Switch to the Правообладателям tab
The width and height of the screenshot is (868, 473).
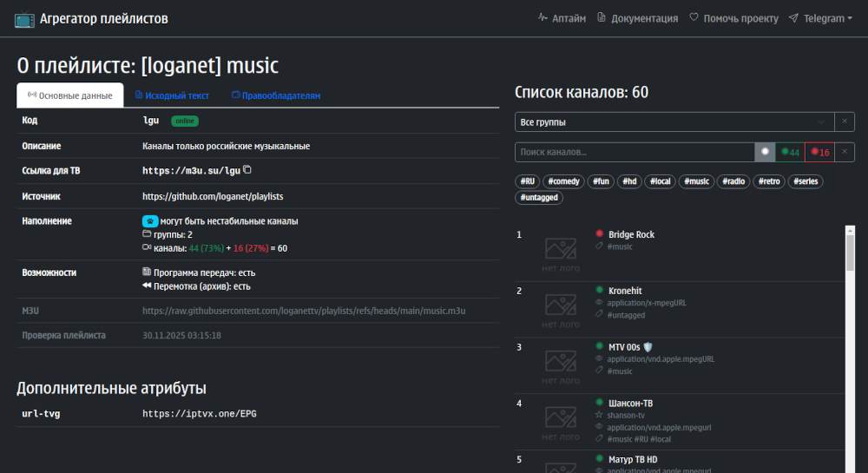(276, 95)
